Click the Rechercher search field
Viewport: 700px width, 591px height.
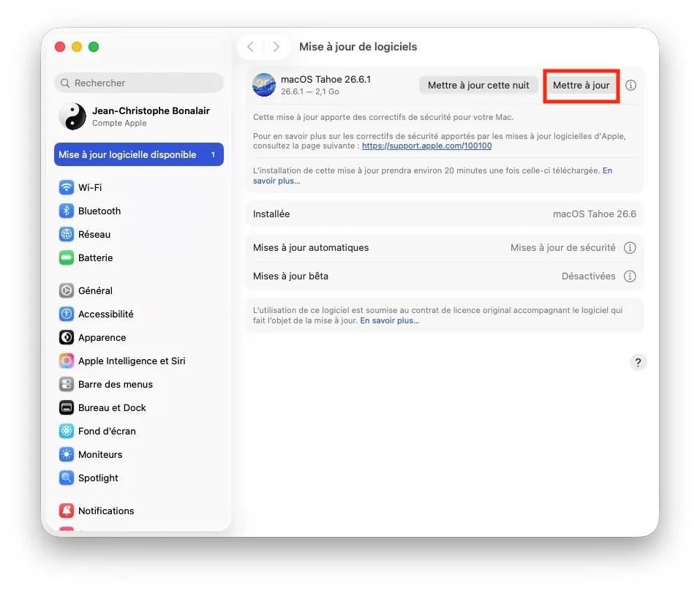pyautogui.click(x=139, y=83)
